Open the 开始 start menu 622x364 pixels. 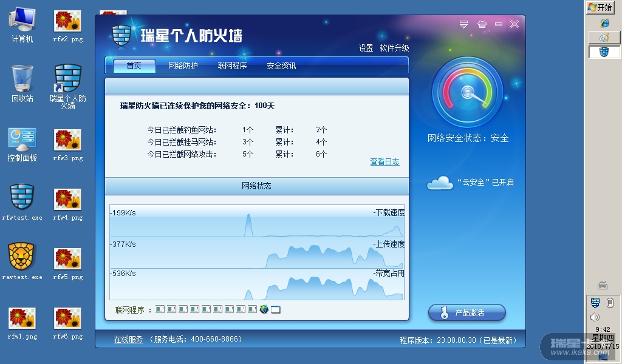pyautogui.click(x=600, y=7)
